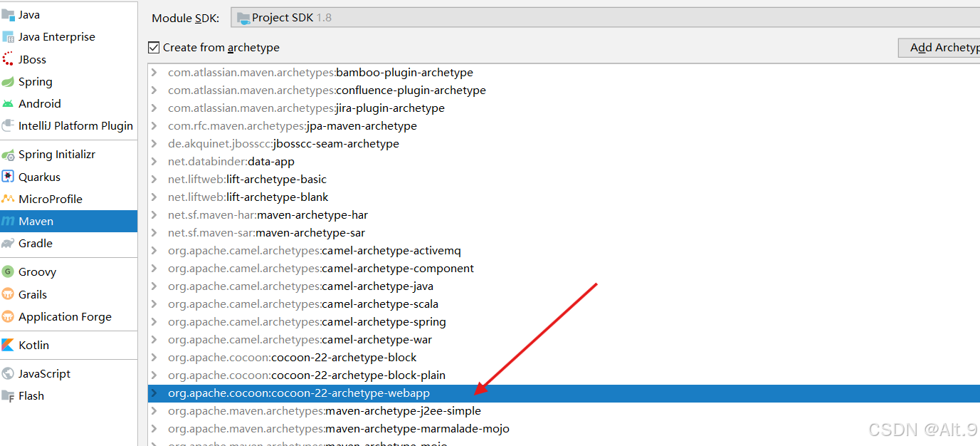Expand net.databinder data-app chevron
Screen dimensions: 980x446
tap(154, 162)
